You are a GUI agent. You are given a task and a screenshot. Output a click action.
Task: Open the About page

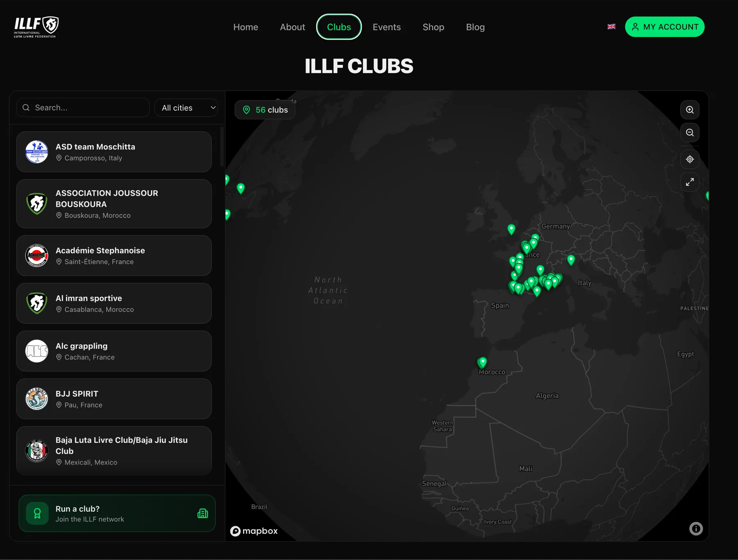click(x=292, y=27)
